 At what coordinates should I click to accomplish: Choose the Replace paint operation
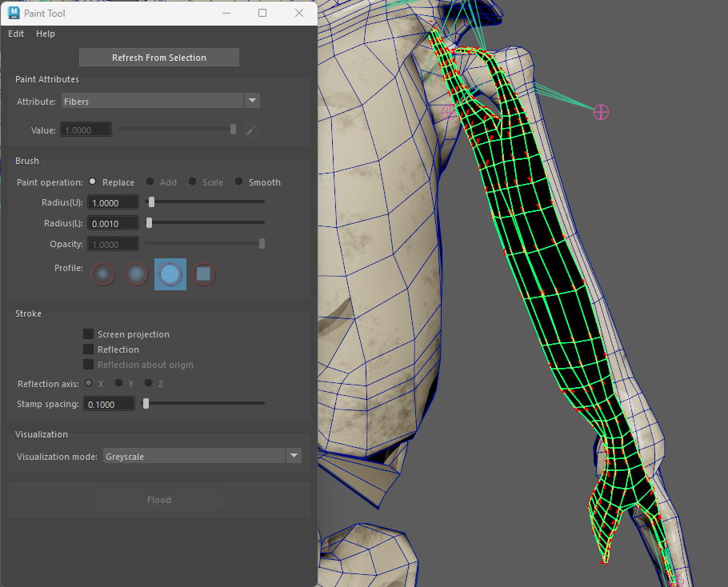(92, 182)
